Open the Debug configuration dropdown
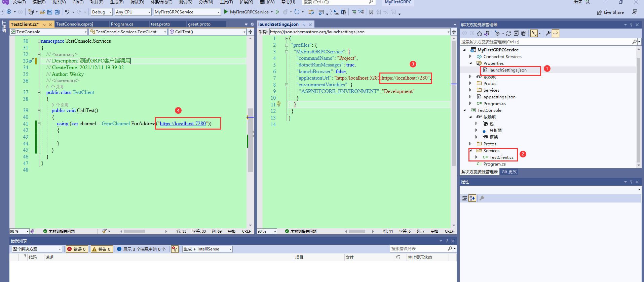Image resolution: width=644 pixels, height=282 pixels. pos(102,12)
